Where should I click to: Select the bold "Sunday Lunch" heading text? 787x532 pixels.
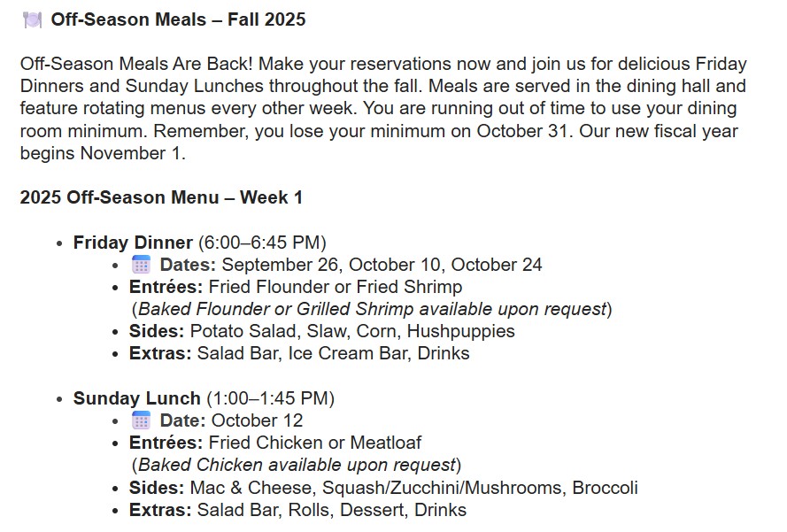[136, 398]
